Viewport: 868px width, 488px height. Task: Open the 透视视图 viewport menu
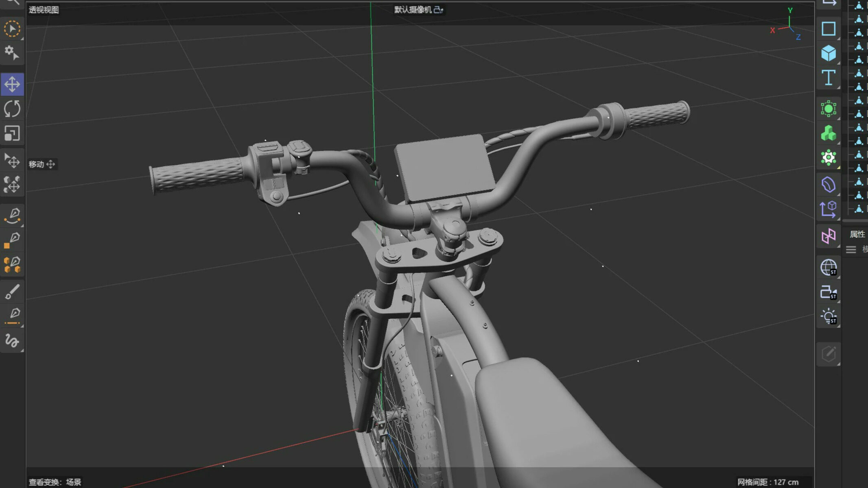coord(44,10)
